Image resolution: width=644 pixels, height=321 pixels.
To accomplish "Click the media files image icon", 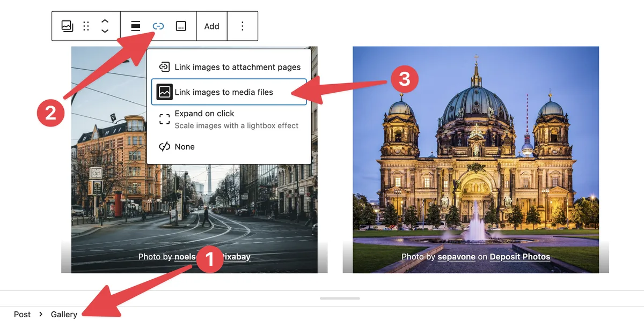I will coord(165,92).
